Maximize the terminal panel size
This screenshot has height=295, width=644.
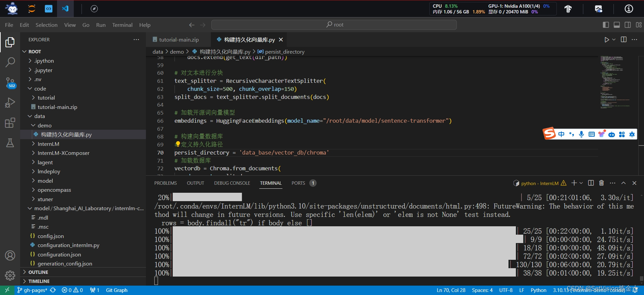[624, 183]
